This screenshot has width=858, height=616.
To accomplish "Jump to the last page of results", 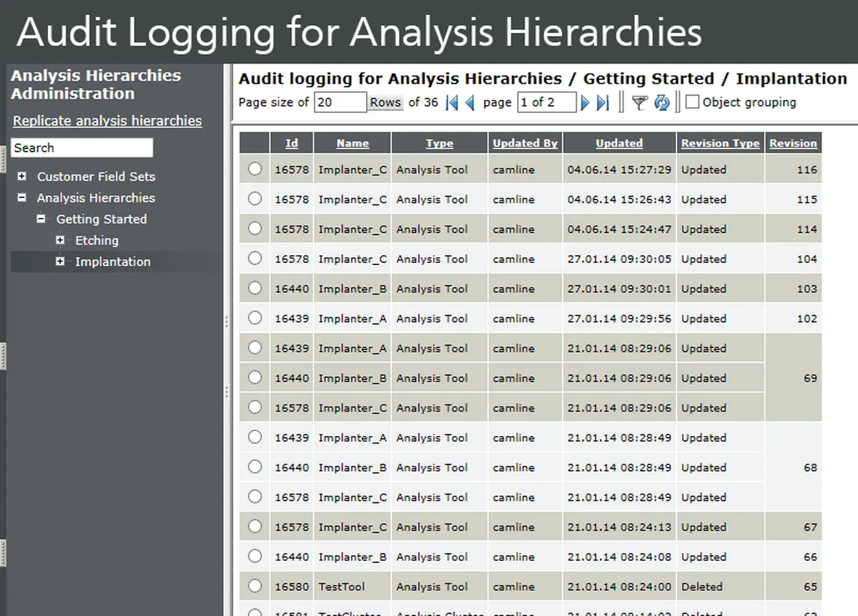I will 603,103.
